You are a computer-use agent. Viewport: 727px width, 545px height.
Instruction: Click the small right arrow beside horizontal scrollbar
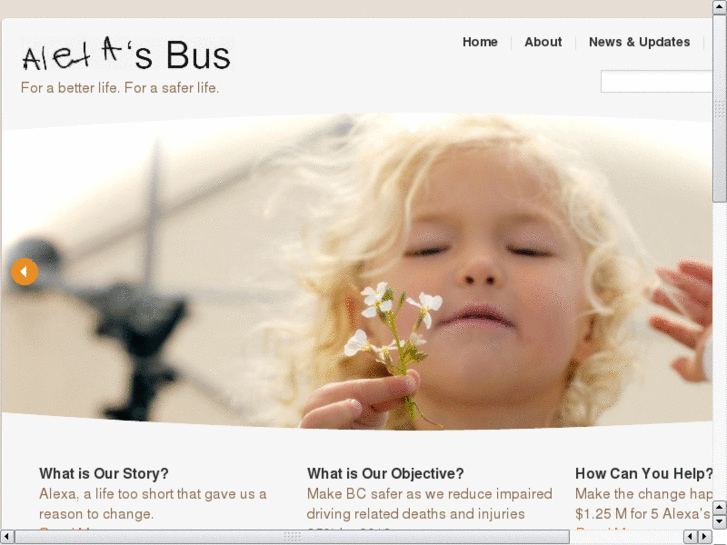(705, 537)
